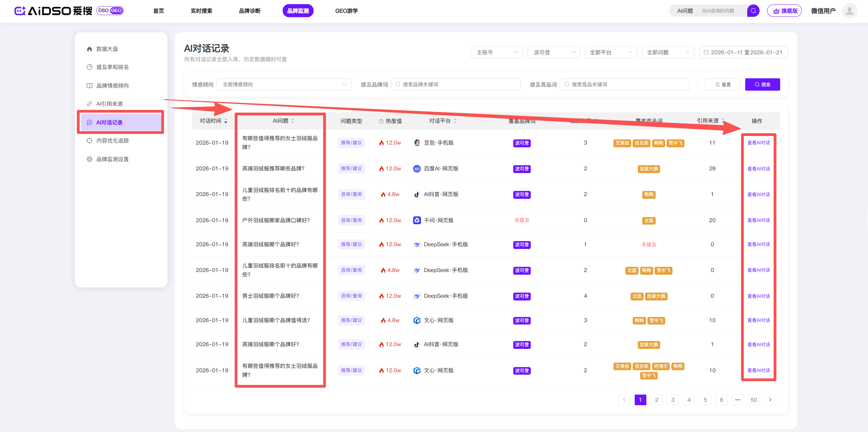The image size is (868, 432).
Task: Click 查看AI对话 for 豆包·手机版 row
Action: tap(758, 143)
